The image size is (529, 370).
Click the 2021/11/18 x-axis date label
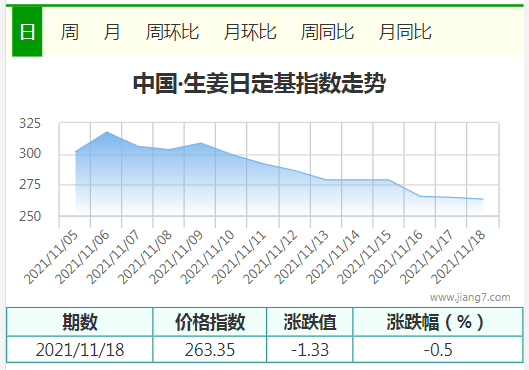pos(458,257)
